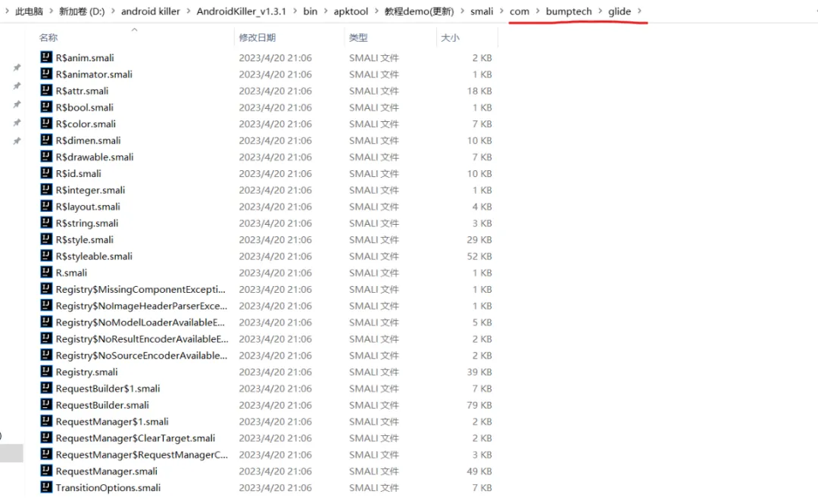The width and height of the screenshot is (818, 504).
Task: Select the R$animator.smali file icon
Action: click(x=46, y=74)
